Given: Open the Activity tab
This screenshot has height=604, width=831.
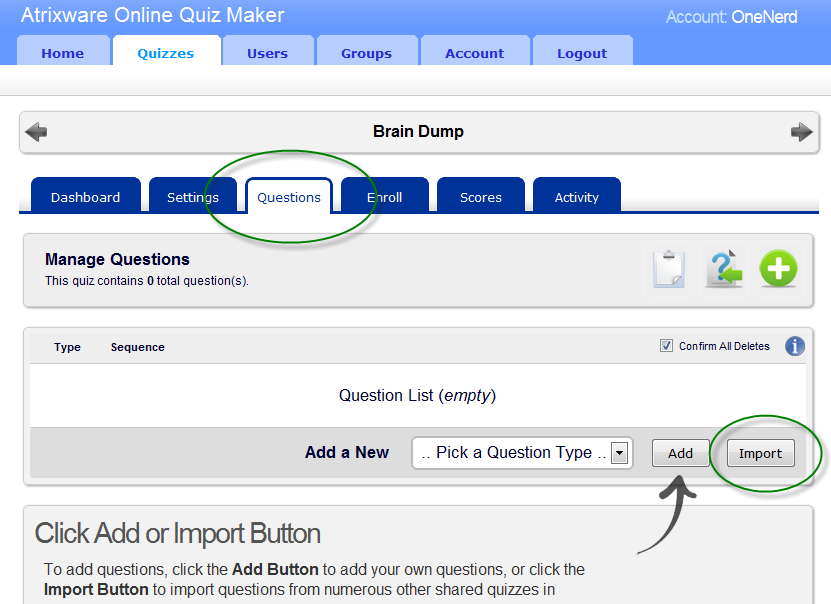Looking at the screenshot, I should click(577, 196).
